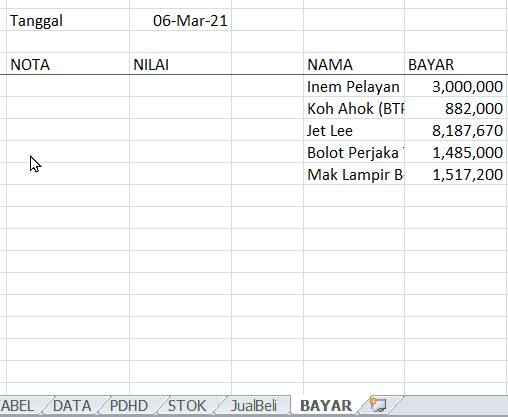
Task: Select cell with value 8,187,670
Action: pos(456,130)
